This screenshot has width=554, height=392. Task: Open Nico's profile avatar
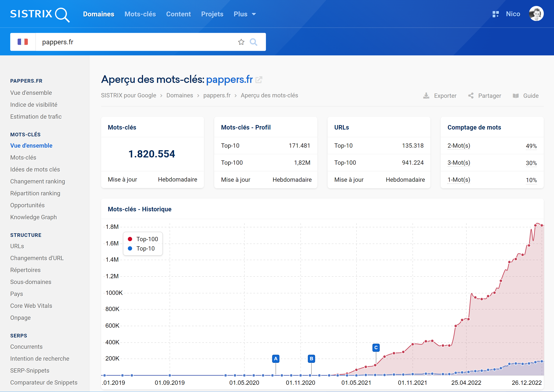coord(536,14)
